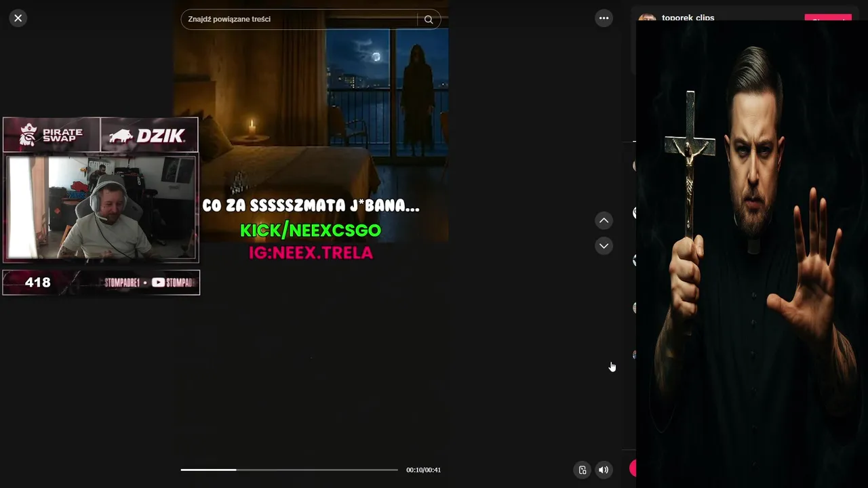This screenshot has height=488, width=868.
Task: Go to previous video with up chevron
Action: pos(604,220)
